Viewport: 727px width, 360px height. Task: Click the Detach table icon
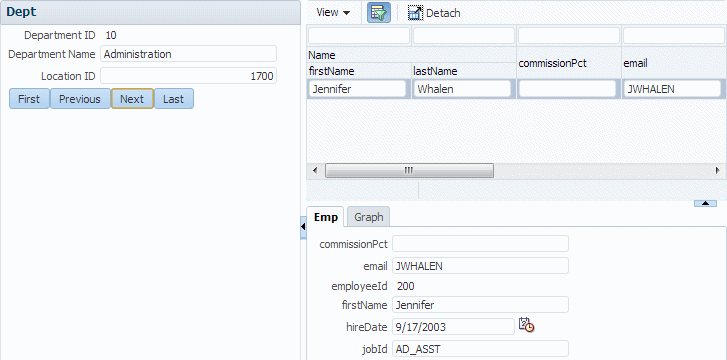[415, 13]
